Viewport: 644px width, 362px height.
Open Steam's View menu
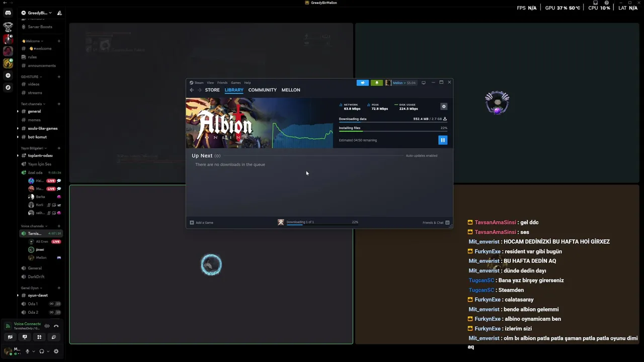[210, 82]
